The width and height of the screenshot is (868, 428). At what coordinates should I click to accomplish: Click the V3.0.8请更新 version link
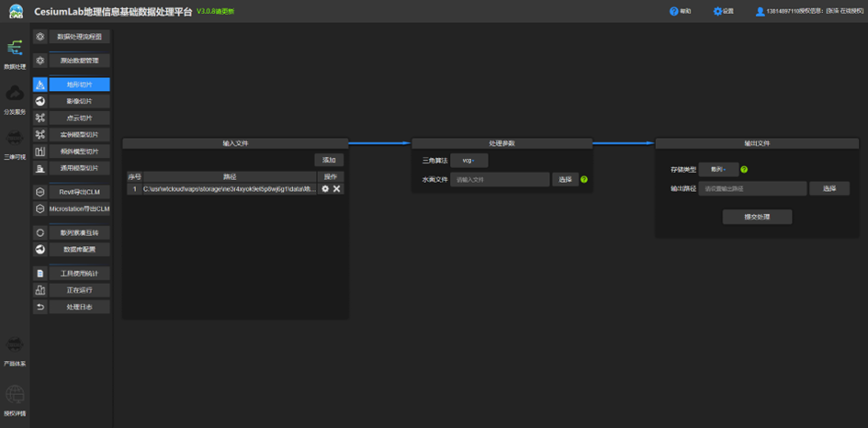[215, 11]
